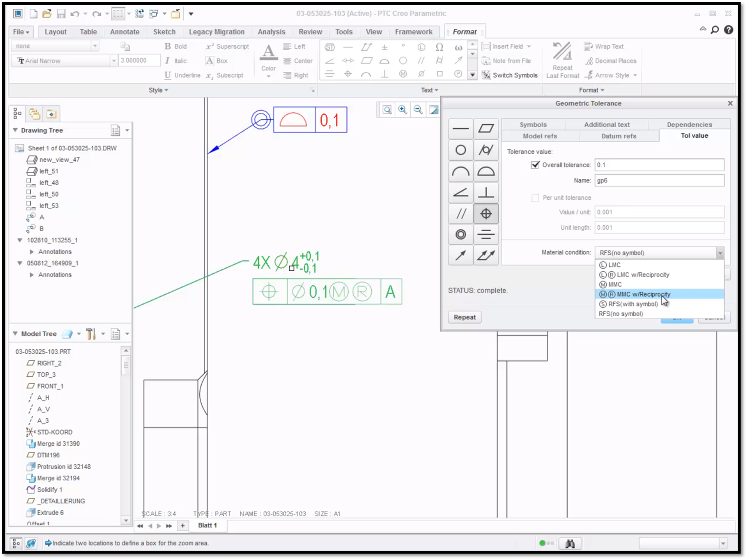This screenshot has height=560, width=747.
Task: Select the circularity tolerance symbol in dialog
Action: pos(461,150)
